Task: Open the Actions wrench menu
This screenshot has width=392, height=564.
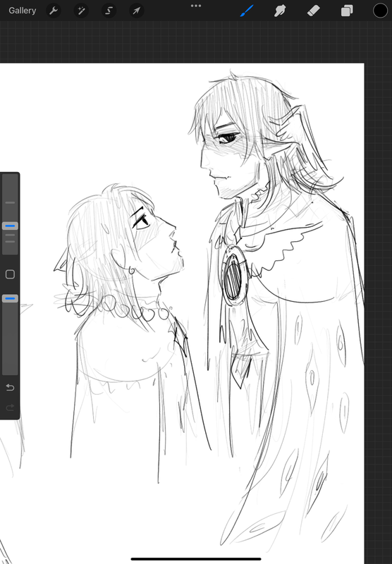Action: [x=54, y=11]
